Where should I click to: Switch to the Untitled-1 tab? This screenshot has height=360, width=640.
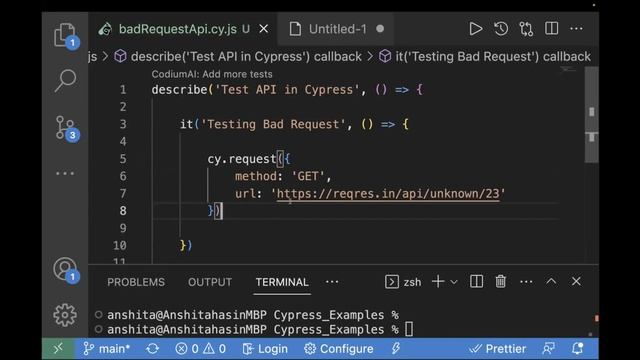coord(338,29)
